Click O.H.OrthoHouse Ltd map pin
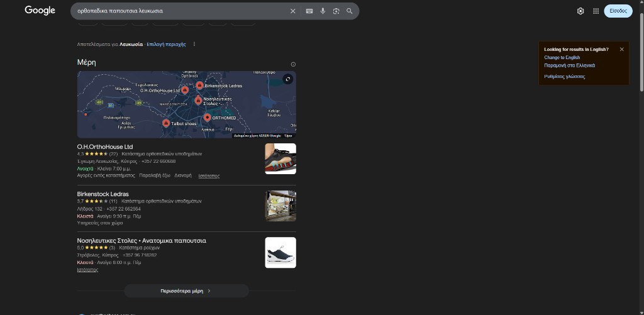 [x=185, y=90]
